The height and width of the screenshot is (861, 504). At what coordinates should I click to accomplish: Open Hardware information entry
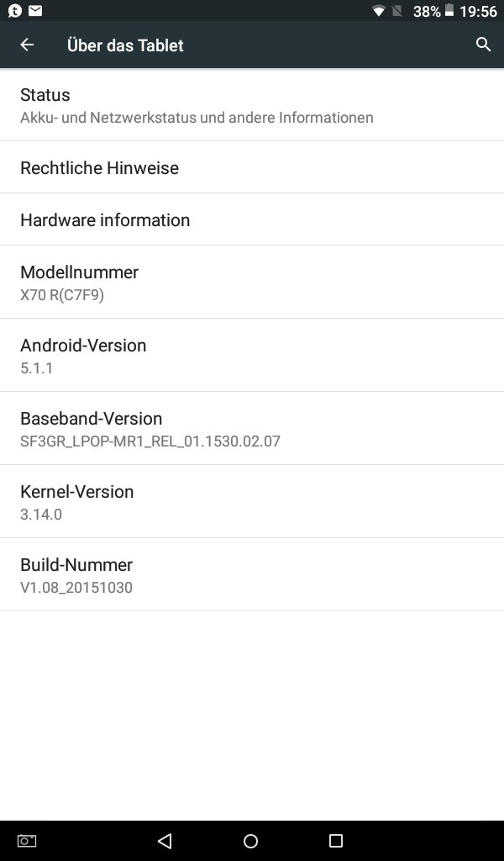coord(252,219)
